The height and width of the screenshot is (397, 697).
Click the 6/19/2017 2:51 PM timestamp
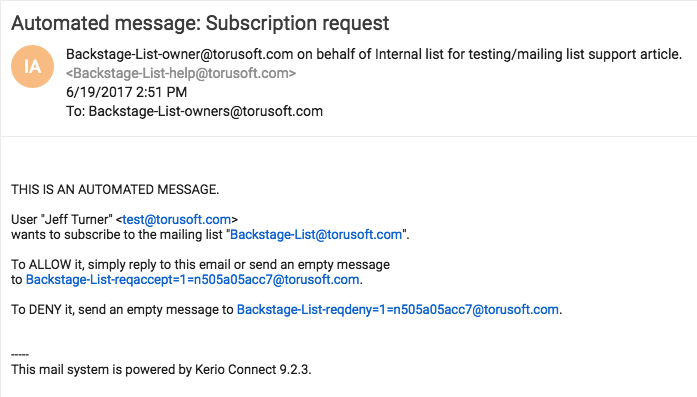pyautogui.click(x=127, y=92)
